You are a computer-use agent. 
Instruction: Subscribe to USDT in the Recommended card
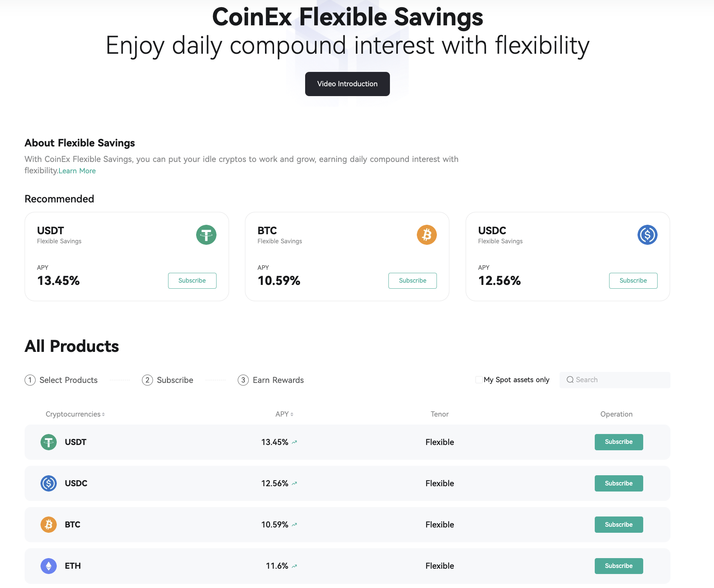(192, 281)
